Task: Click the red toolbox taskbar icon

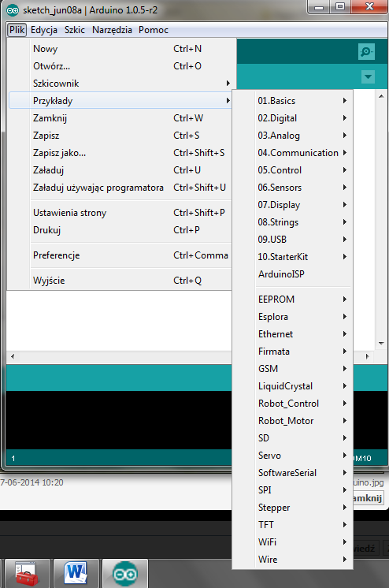Action: click(x=28, y=574)
